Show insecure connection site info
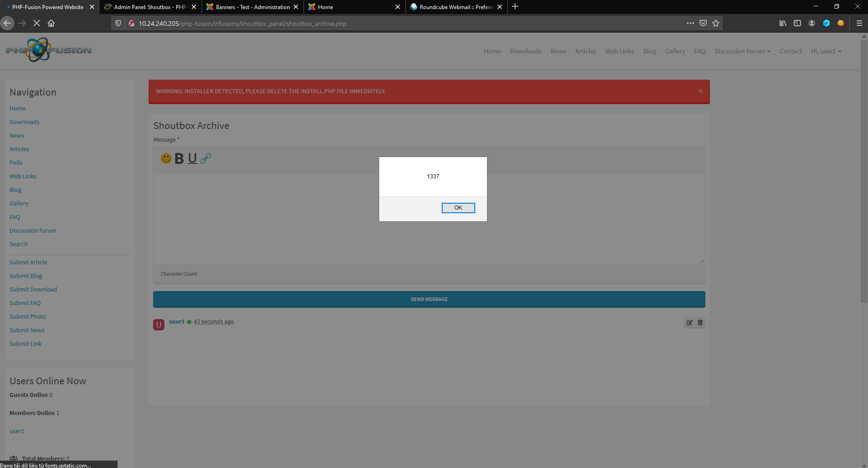The image size is (868, 468). (x=131, y=23)
